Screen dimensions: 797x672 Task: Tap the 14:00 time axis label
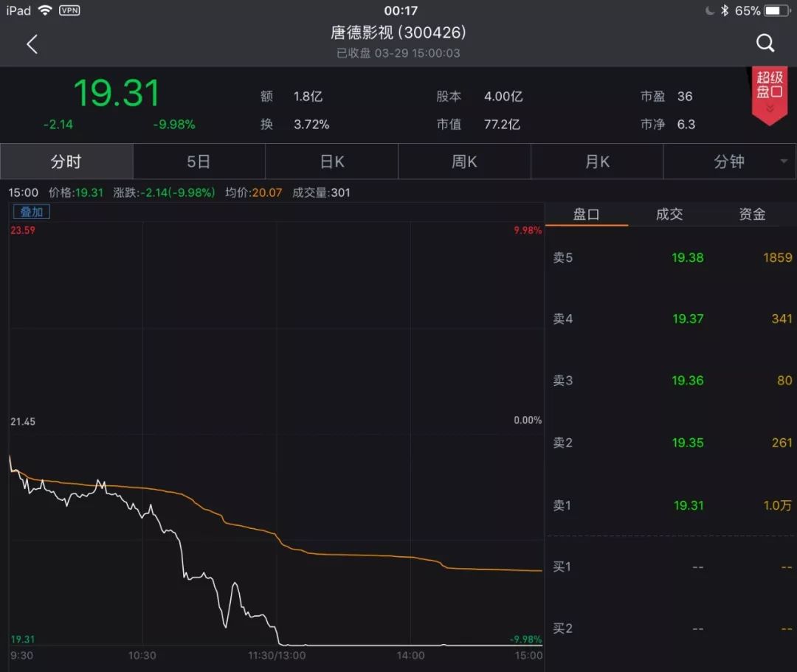(x=411, y=656)
